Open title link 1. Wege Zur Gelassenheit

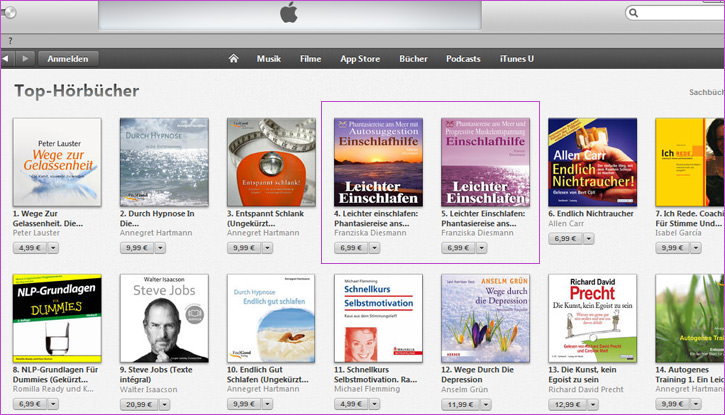48,219
